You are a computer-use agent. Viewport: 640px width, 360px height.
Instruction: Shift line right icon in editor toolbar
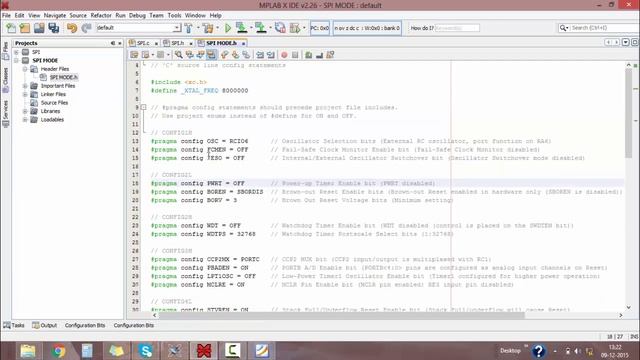tap(271, 55)
